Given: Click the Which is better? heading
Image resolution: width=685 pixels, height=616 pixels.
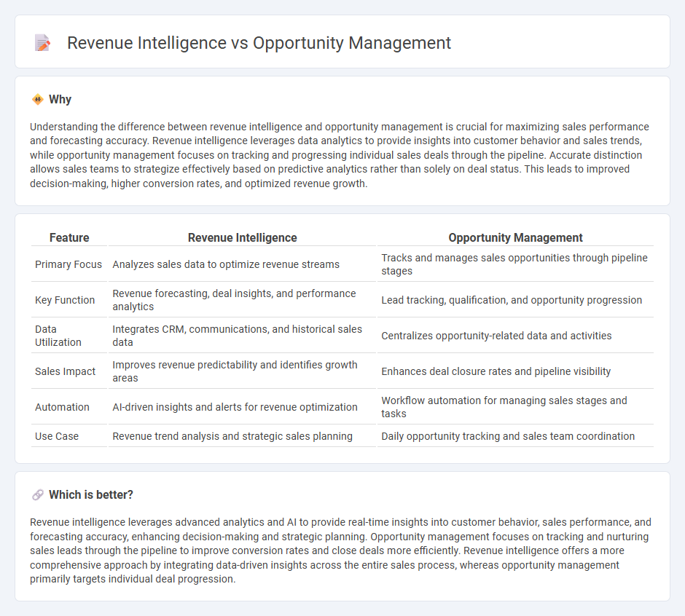Looking at the screenshot, I should pyautogui.click(x=91, y=494).
